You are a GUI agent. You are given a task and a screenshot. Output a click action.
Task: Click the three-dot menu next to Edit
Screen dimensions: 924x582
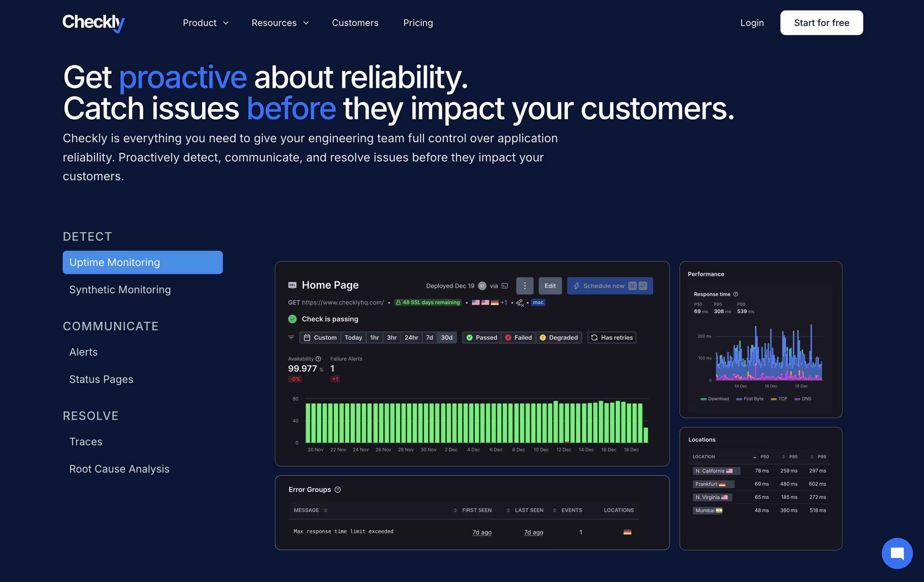(525, 286)
